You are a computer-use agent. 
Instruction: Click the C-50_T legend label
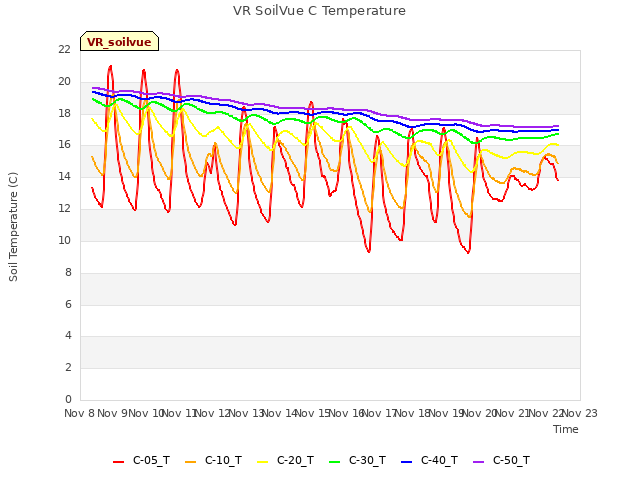511,461
